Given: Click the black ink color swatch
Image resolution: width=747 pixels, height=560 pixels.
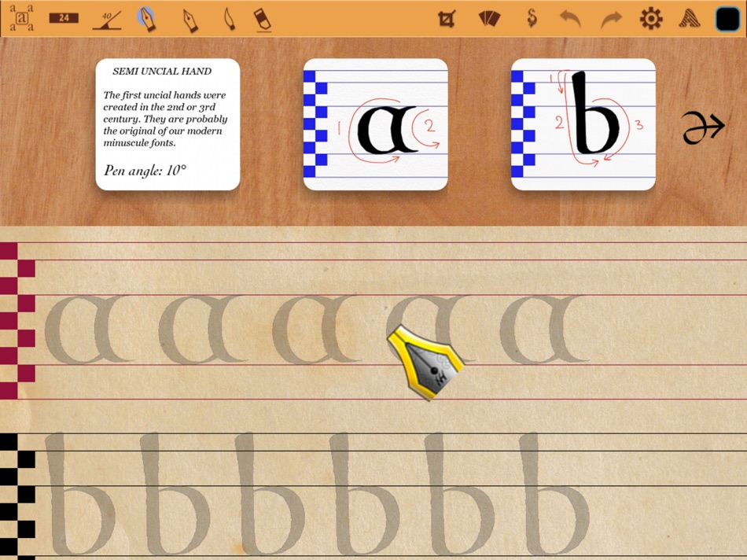Looking at the screenshot, I should coord(726,17).
